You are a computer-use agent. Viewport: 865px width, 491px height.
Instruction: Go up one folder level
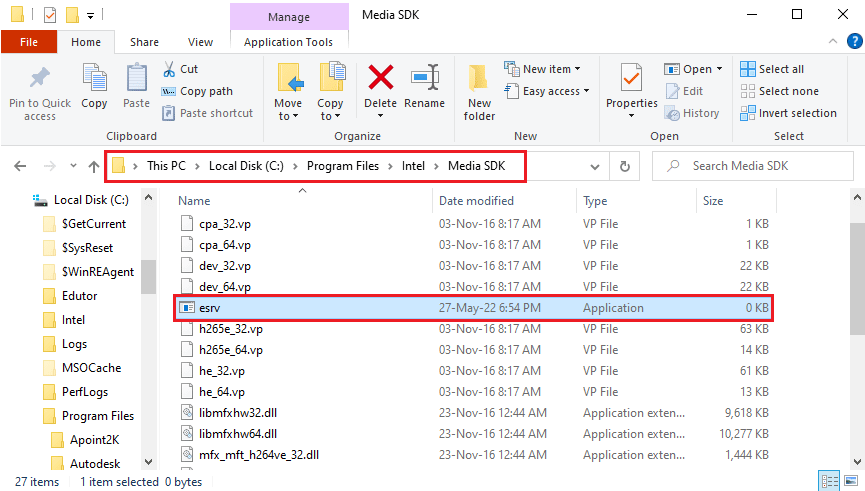click(94, 166)
